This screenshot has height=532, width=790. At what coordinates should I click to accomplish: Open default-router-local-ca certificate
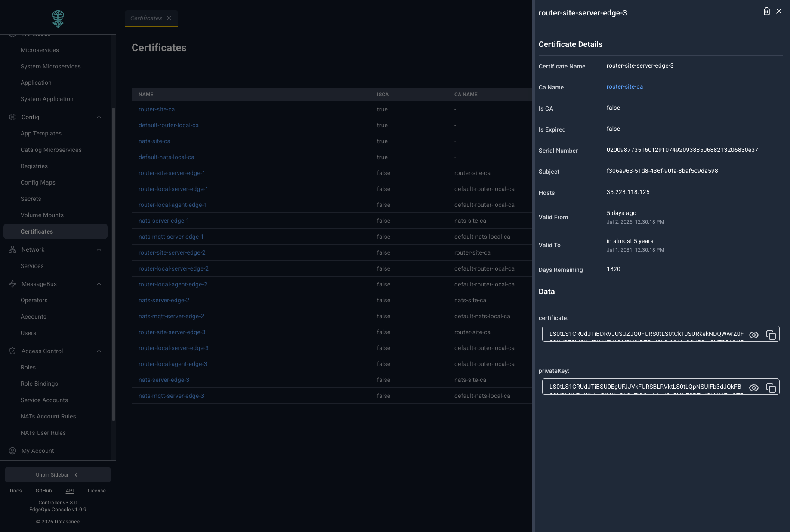tap(169, 125)
